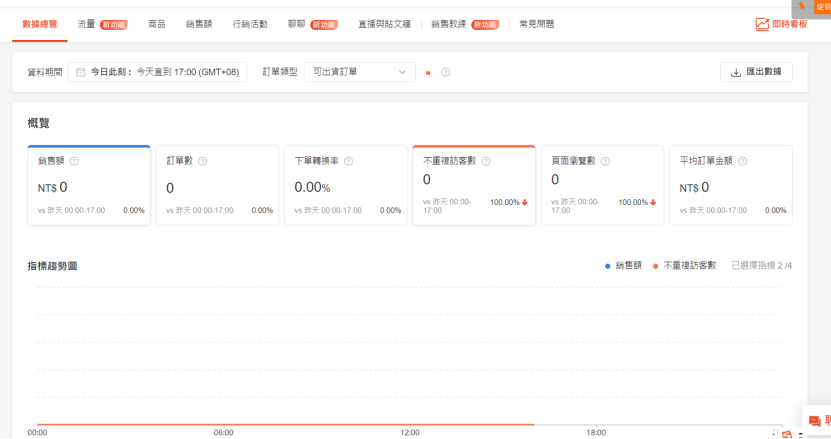
Task: Open the 資料期間 date range picker
Action: click(x=157, y=72)
